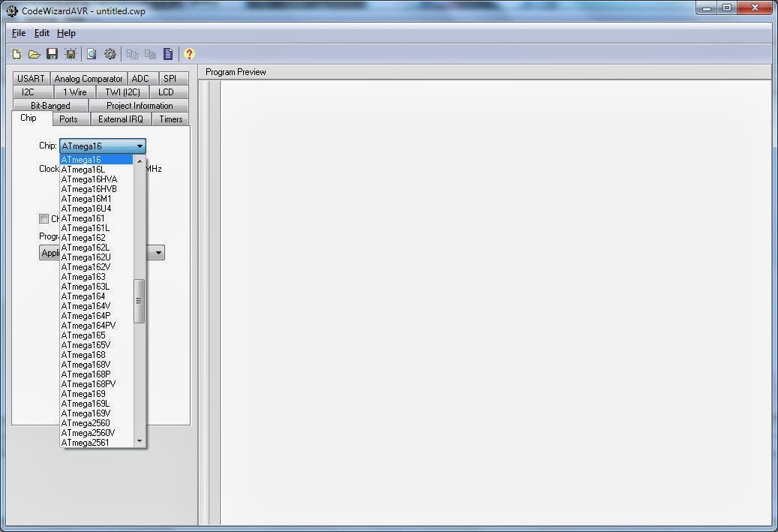The image size is (778, 532).
Task: Select ATmega169 from the chip list
Action: (x=96, y=394)
